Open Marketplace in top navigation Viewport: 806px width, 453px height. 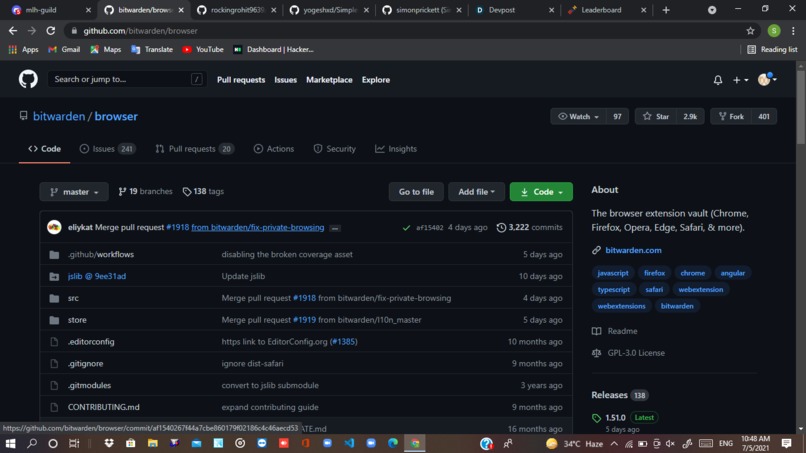click(329, 80)
